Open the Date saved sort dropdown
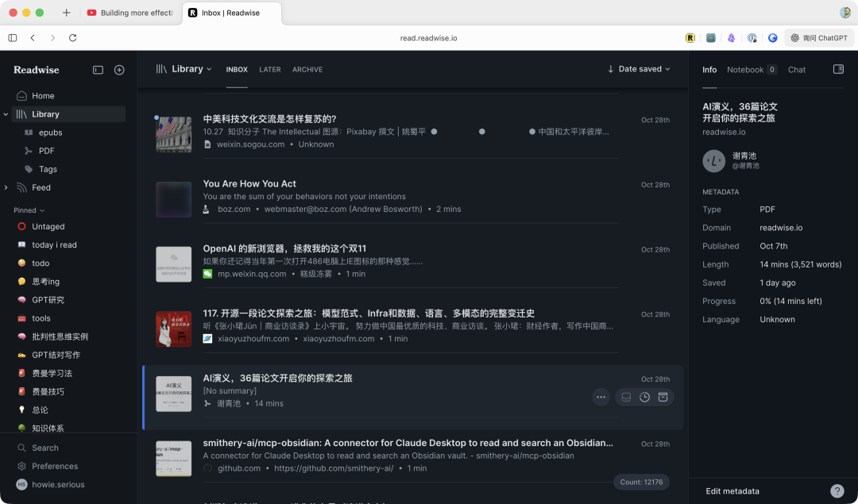This screenshot has width=858, height=504. tap(639, 69)
